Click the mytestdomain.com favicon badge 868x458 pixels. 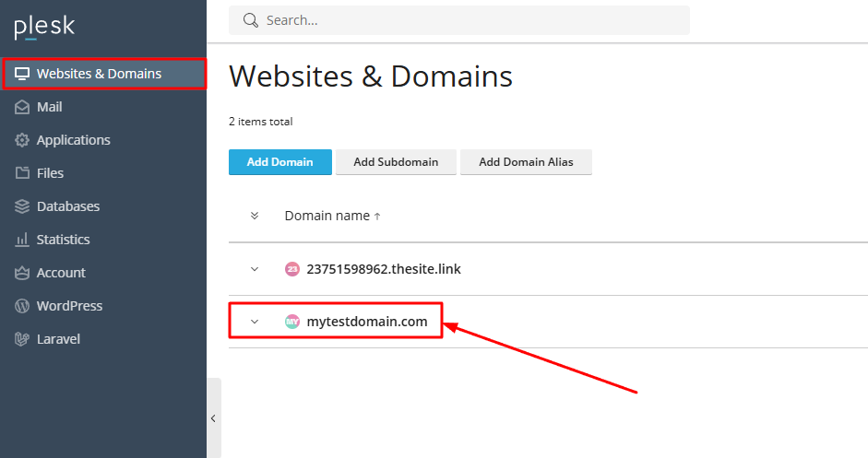point(292,322)
